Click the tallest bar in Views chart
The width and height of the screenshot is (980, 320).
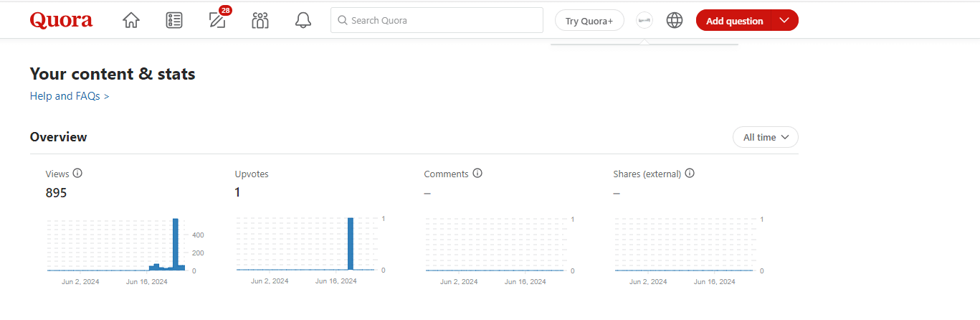click(x=176, y=244)
